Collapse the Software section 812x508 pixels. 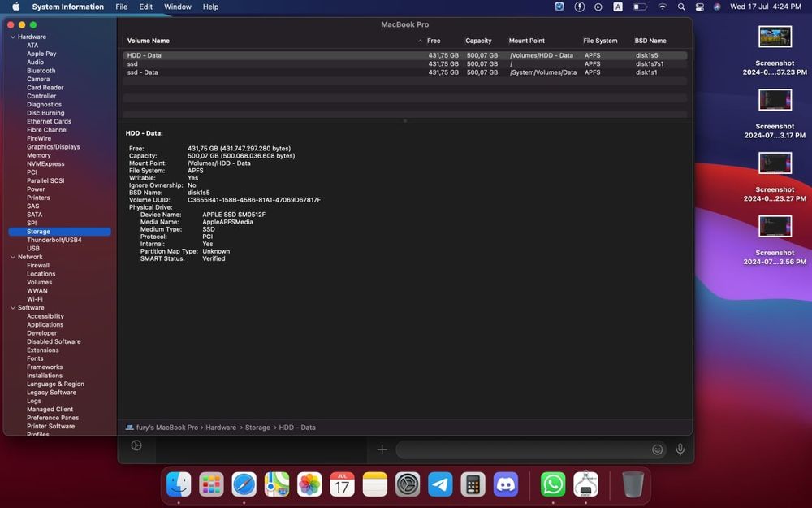point(13,308)
